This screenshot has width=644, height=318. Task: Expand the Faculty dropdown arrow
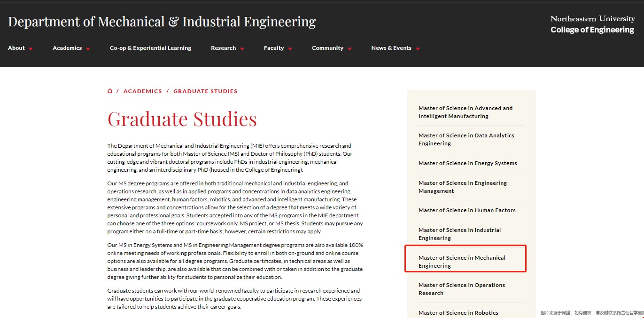(290, 49)
